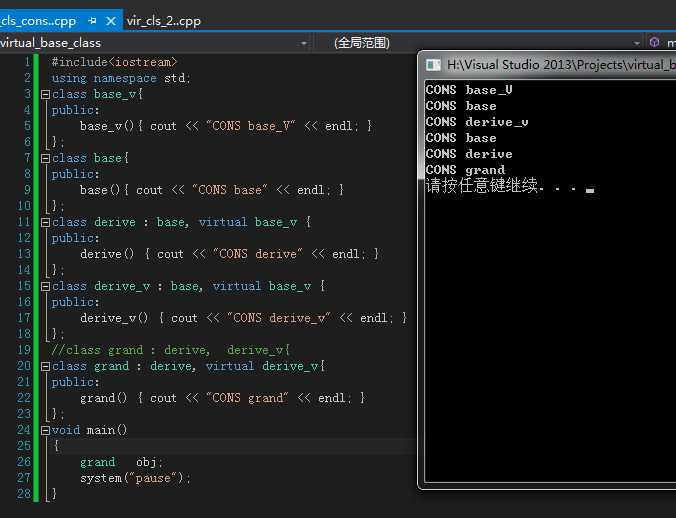Click line number 28 in the gutter

click(x=24, y=494)
